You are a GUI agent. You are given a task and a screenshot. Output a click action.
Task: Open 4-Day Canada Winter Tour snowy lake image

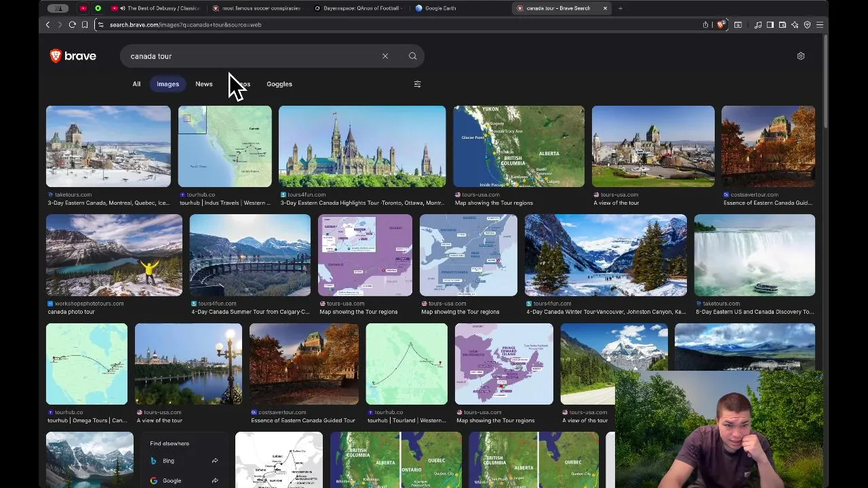606,255
